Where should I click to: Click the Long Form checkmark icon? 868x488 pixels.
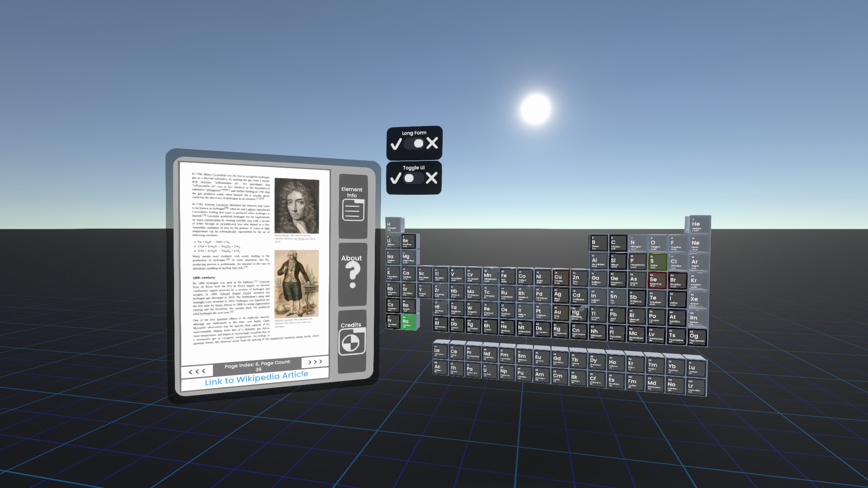click(x=396, y=144)
